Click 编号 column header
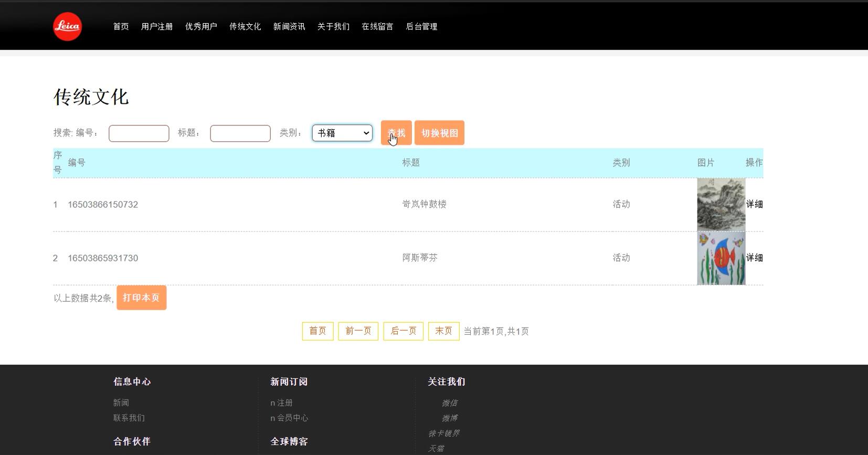Viewport: 868px width, 455px height. [x=76, y=163]
